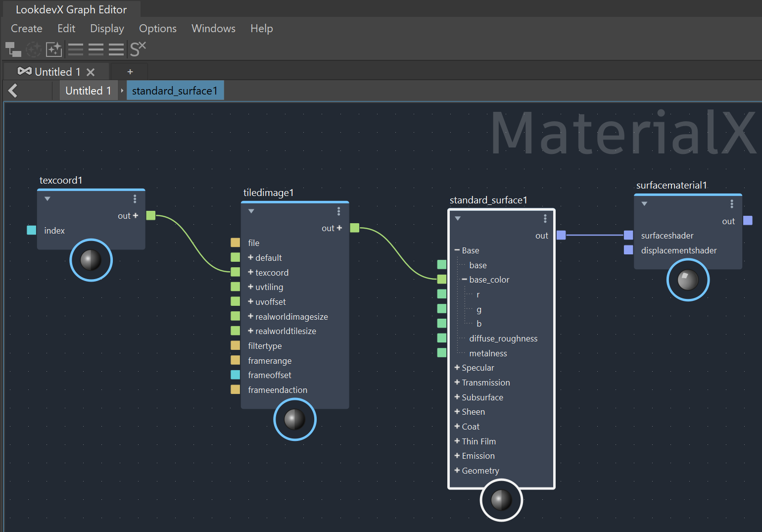
Task: Collapse the tiledimage1 node triangle
Action: click(251, 211)
